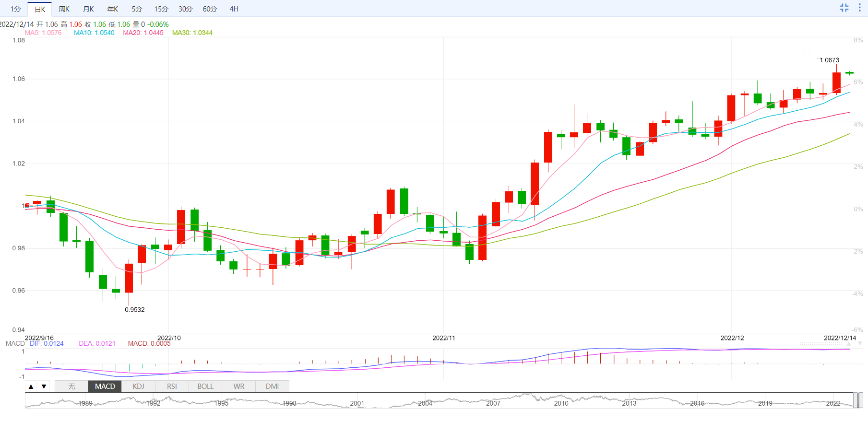Click the 1.08 price axis label
Image resolution: width=868 pixels, height=421 pixels.
tap(19, 40)
